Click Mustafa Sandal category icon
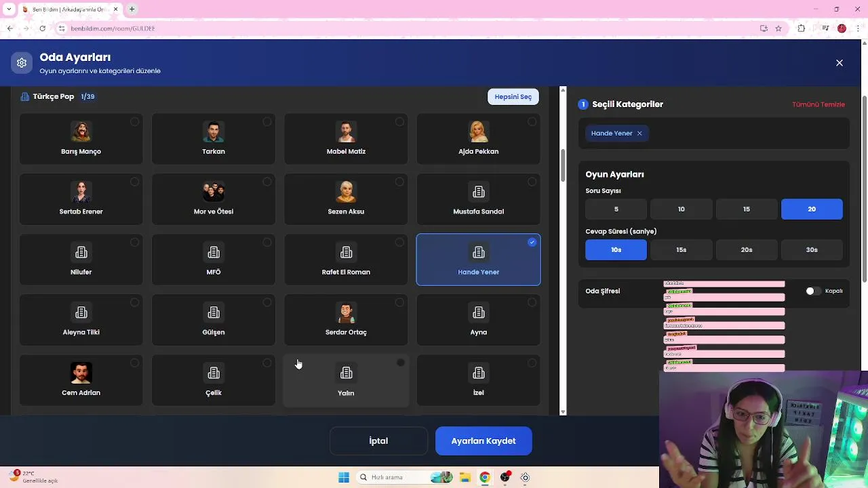Screen dimensions: 868x488 click(x=479, y=192)
